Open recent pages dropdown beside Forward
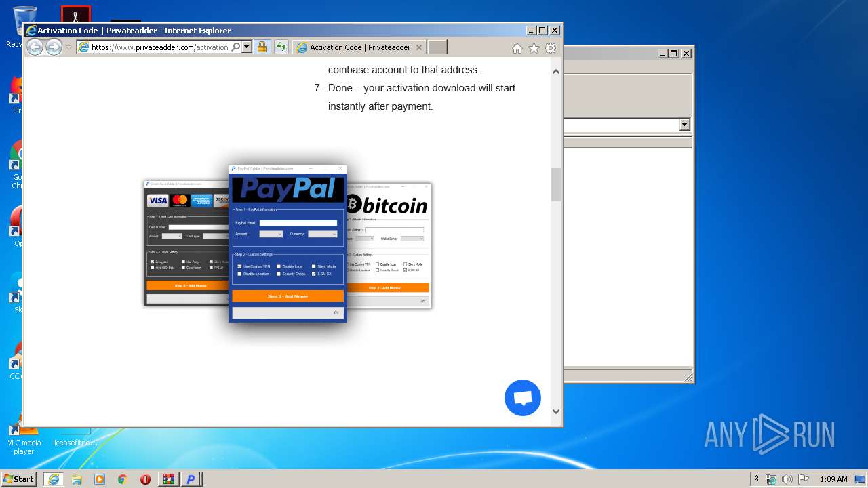868x488 pixels. (68, 47)
